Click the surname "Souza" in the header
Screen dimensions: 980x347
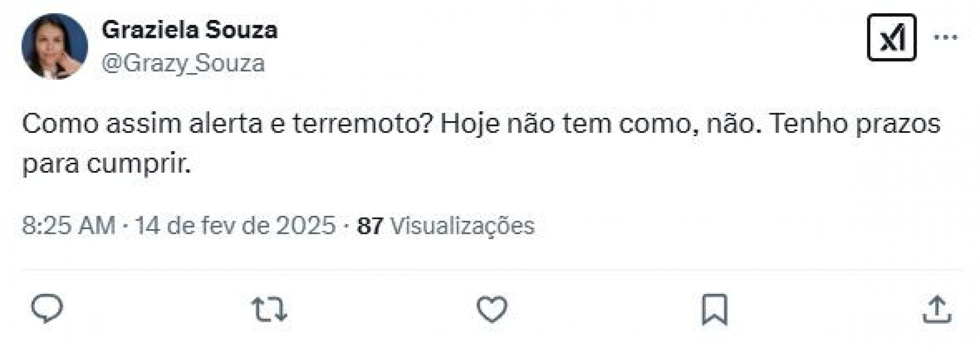tap(242, 30)
